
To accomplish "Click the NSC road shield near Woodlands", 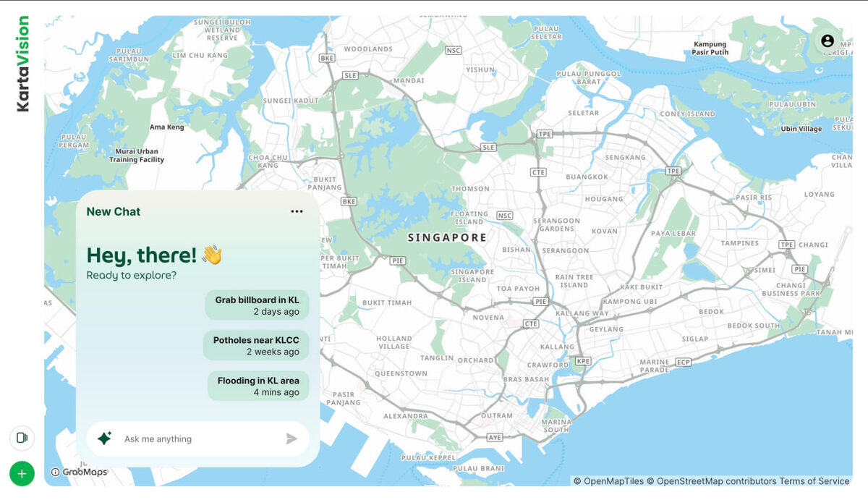I will point(454,50).
